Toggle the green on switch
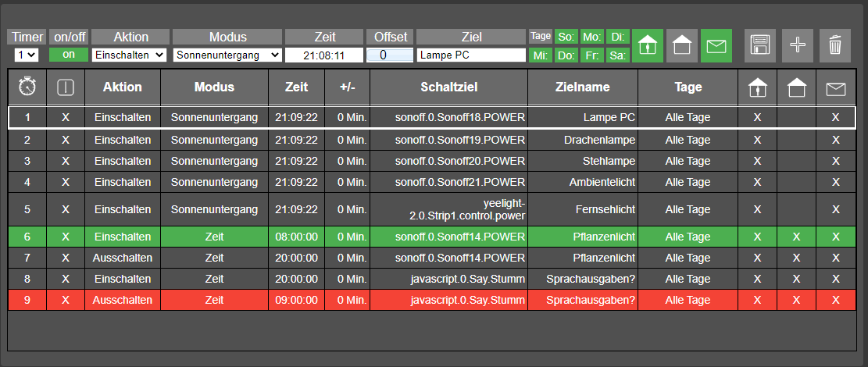 pos(69,55)
